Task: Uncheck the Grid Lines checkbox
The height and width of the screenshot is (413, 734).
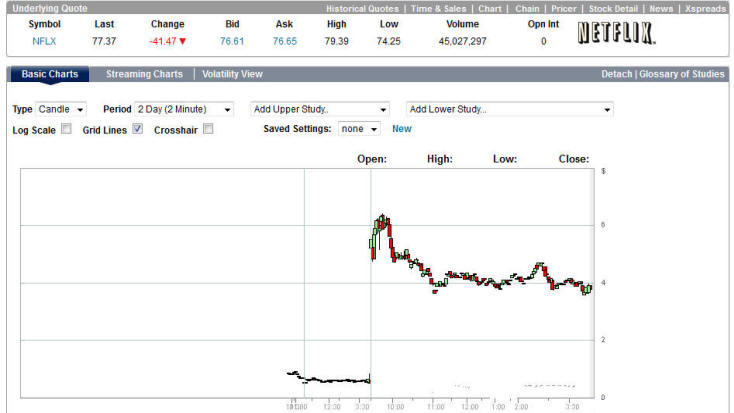Action: tap(138, 129)
